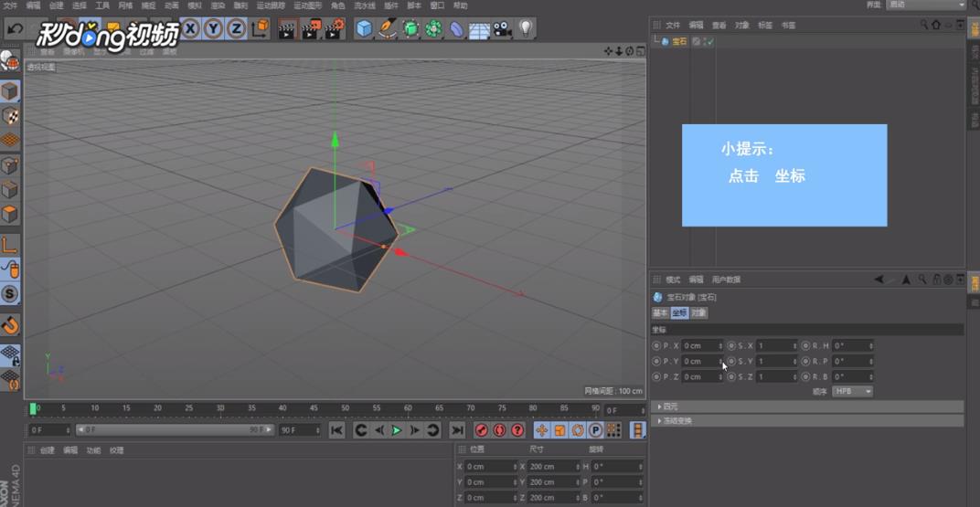
Task: Click the green subdivision surface generator icon
Action: point(410,28)
